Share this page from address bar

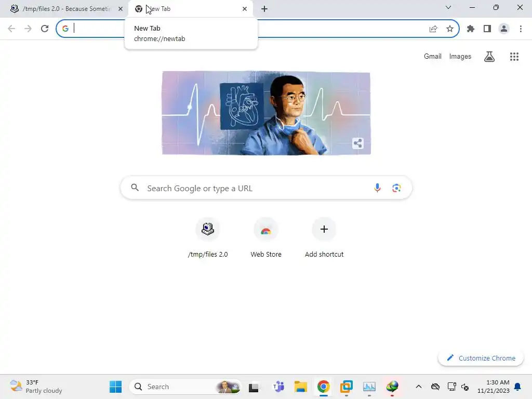[433, 29]
